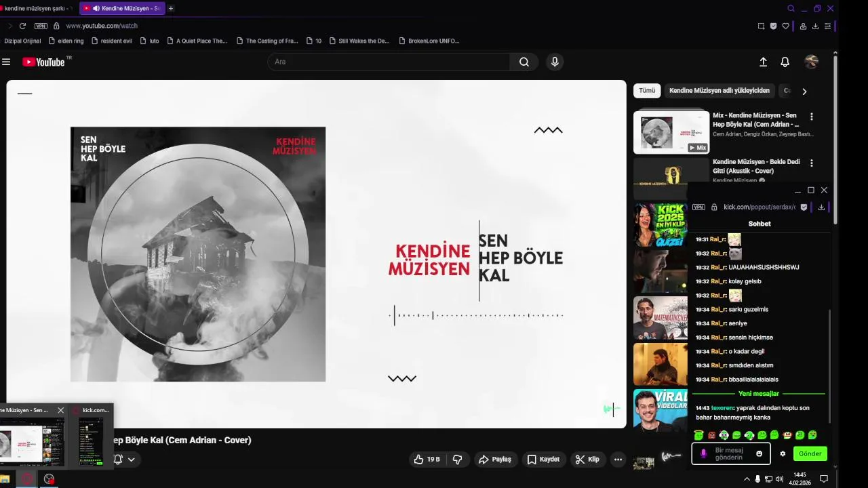This screenshot has height=488, width=868.
Task: Open Kick chat settings gear
Action: point(783,454)
